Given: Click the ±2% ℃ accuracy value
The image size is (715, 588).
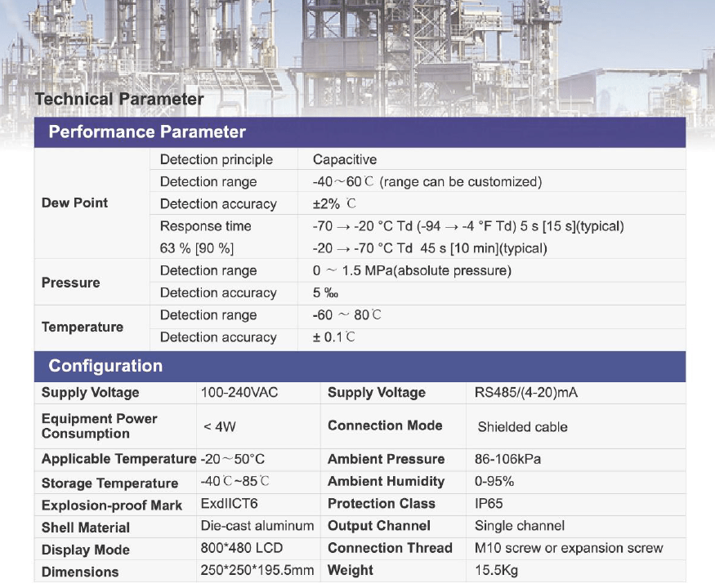Looking at the screenshot, I should (x=334, y=204).
